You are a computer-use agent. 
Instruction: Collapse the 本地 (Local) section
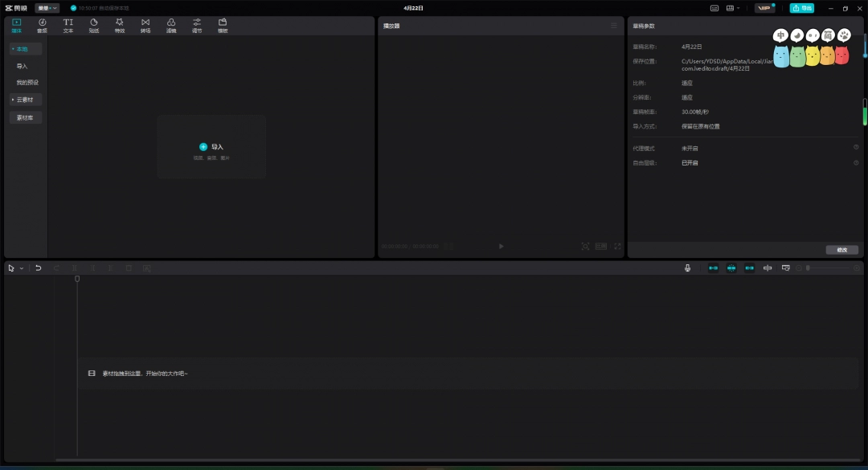pos(26,49)
